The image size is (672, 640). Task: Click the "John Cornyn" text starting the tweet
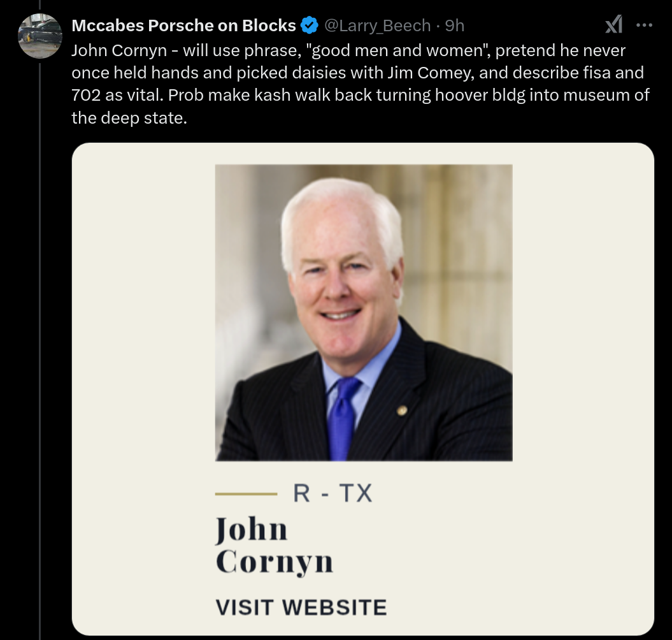click(x=119, y=50)
